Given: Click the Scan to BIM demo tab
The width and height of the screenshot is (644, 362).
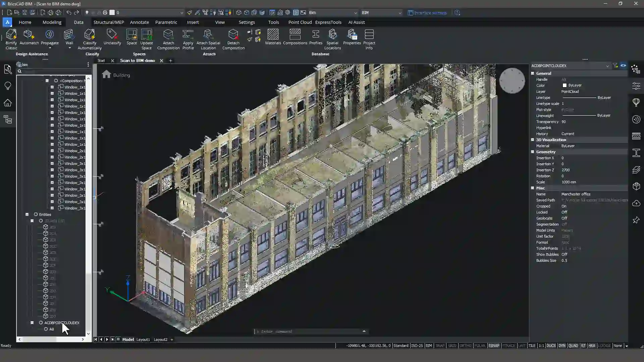Looking at the screenshot, I should coord(138,61).
